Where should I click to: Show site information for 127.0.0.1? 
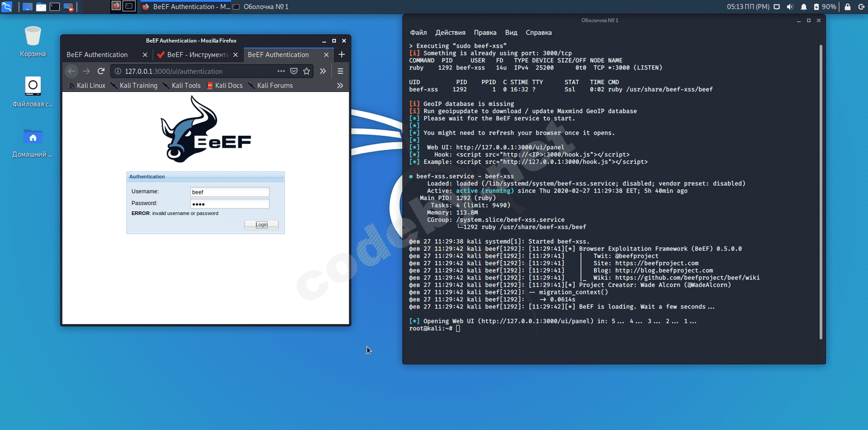point(118,71)
